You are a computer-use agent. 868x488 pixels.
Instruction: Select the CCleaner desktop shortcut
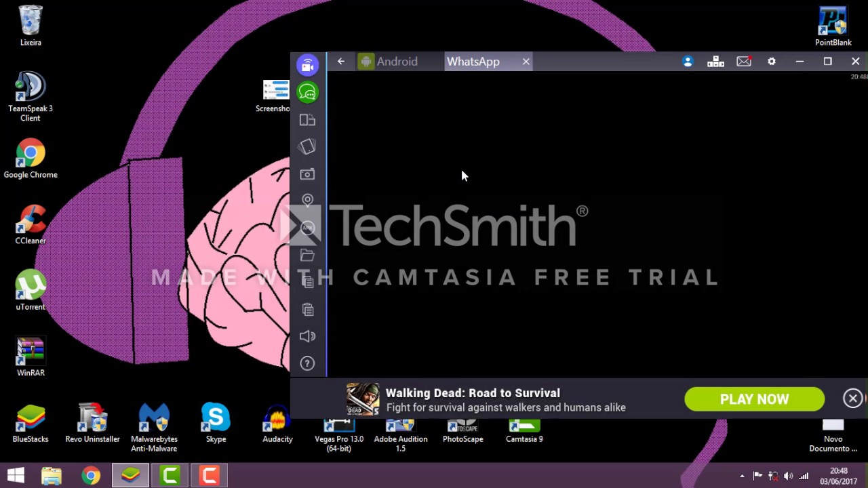(x=31, y=224)
